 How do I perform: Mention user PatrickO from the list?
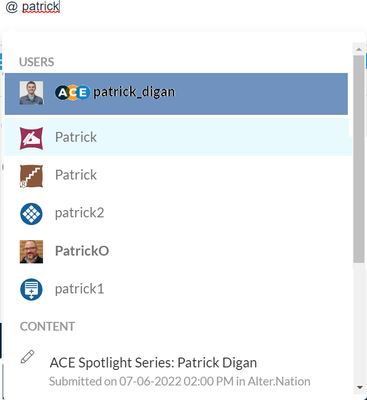[x=178, y=251]
